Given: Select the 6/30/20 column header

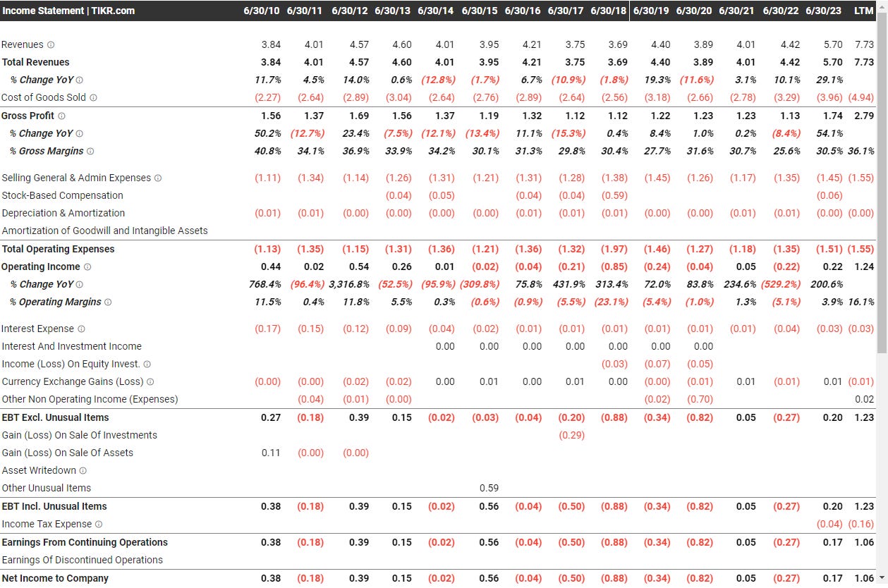Looking at the screenshot, I should pos(694,11).
